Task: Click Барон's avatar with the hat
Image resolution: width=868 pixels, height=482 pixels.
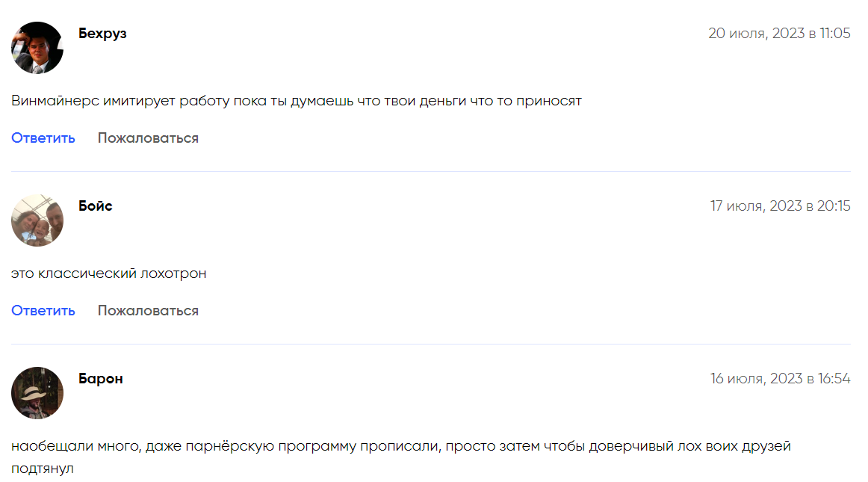Action: tap(37, 393)
